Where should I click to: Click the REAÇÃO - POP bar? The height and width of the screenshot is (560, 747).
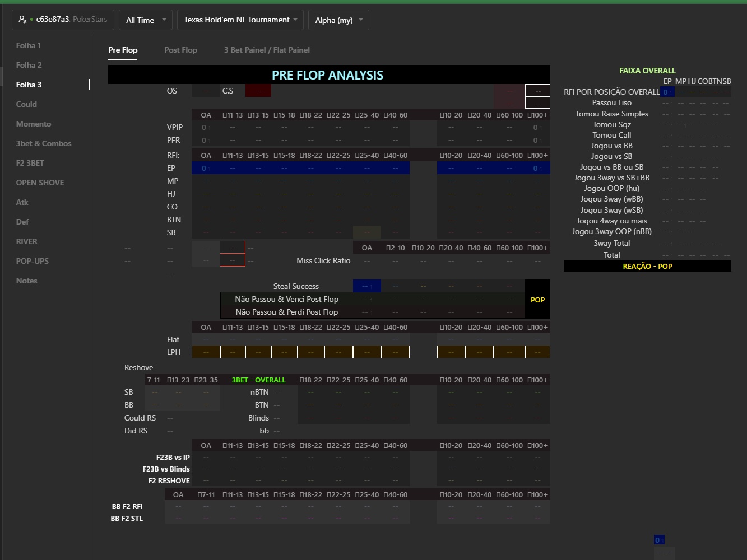(x=647, y=266)
